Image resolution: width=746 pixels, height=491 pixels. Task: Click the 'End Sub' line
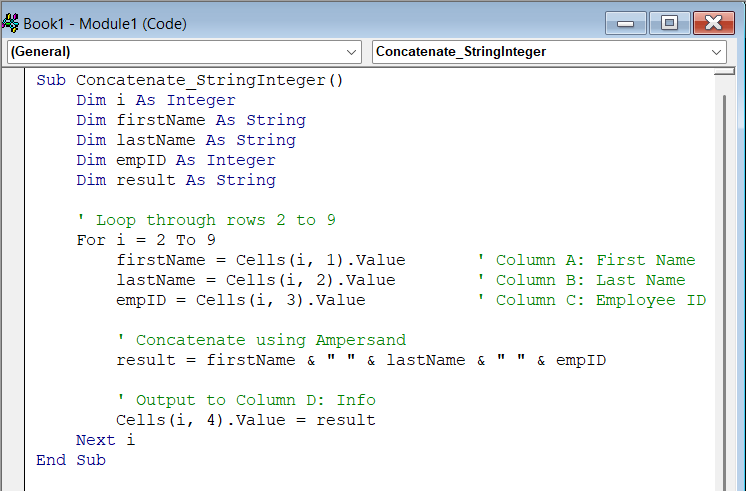pos(71,460)
